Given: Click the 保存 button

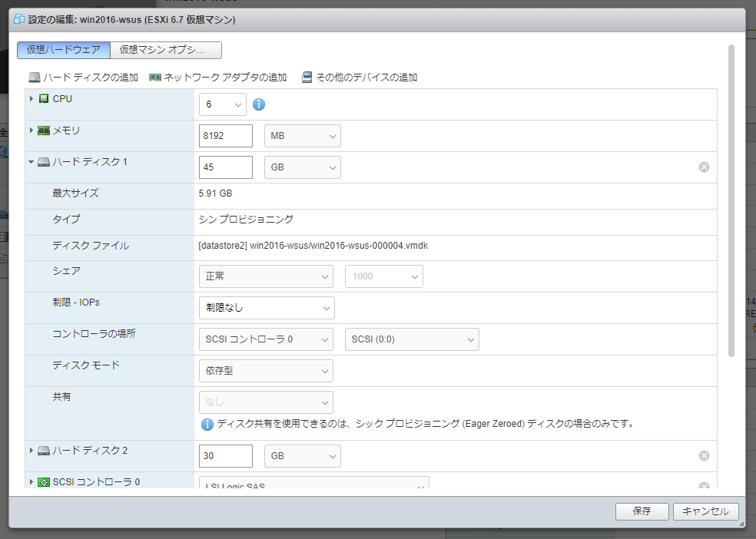Looking at the screenshot, I should pyautogui.click(x=642, y=511).
